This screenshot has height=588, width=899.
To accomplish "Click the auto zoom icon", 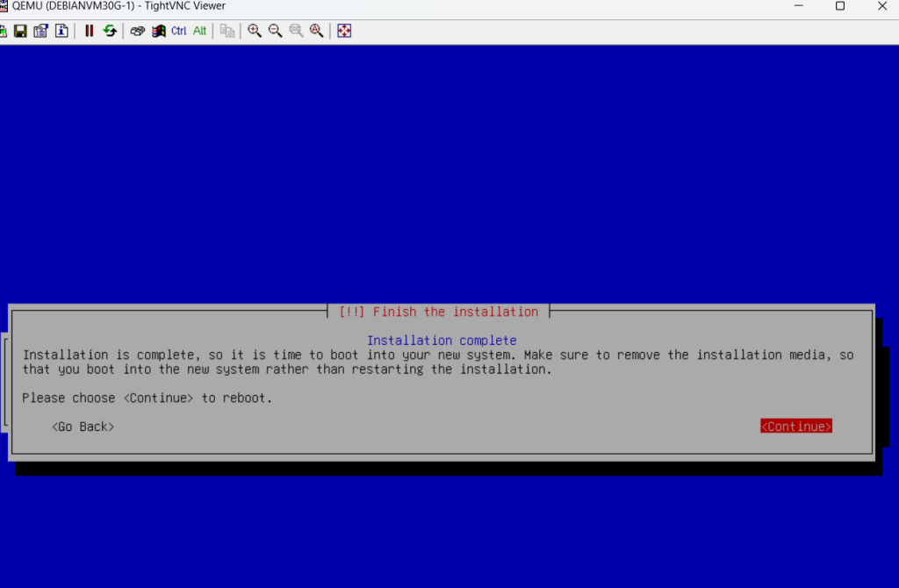I will pos(317,31).
